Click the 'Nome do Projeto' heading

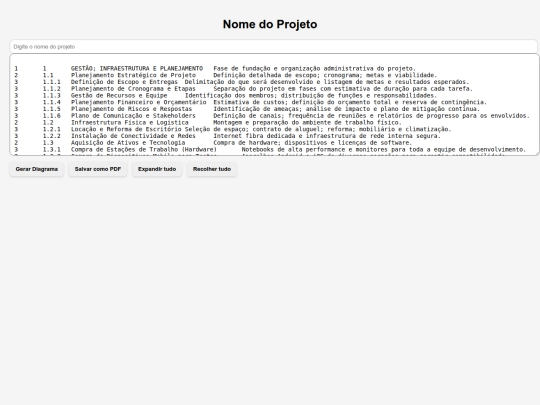pyautogui.click(x=270, y=24)
